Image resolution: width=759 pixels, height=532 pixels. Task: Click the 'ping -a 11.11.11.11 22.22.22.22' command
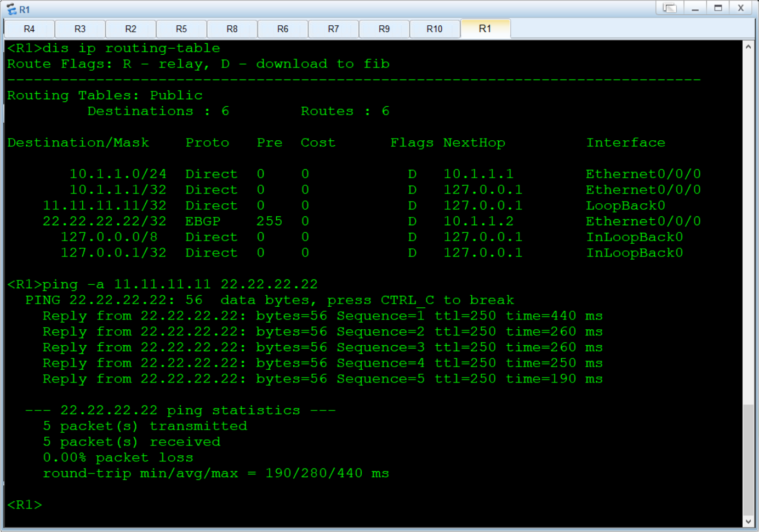coord(180,285)
